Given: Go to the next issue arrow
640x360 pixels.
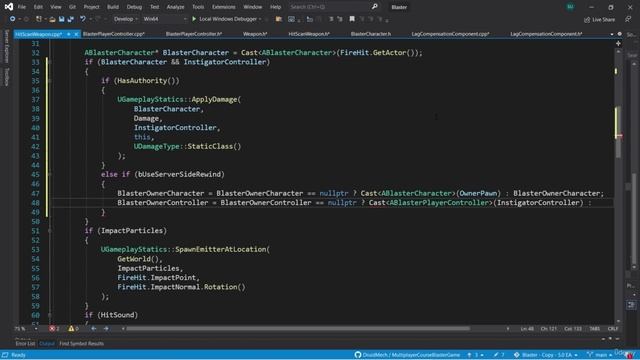Looking at the screenshot, I should pos(106,329).
